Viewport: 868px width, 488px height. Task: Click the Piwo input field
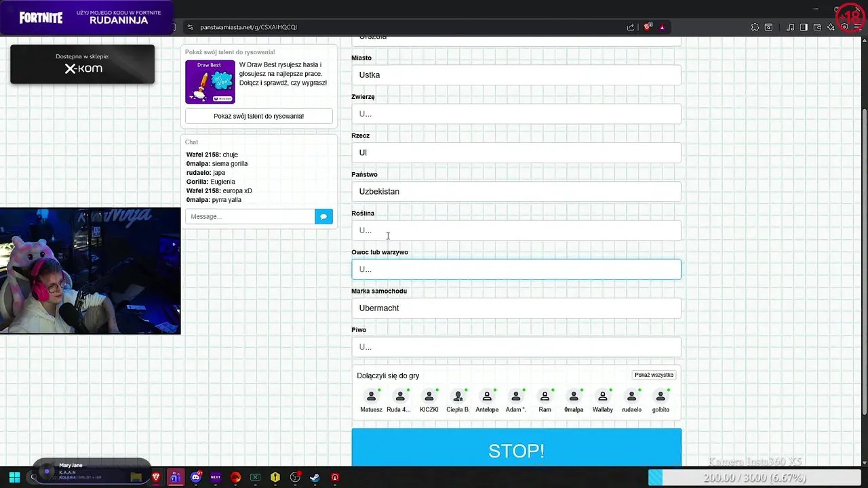[x=516, y=347]
